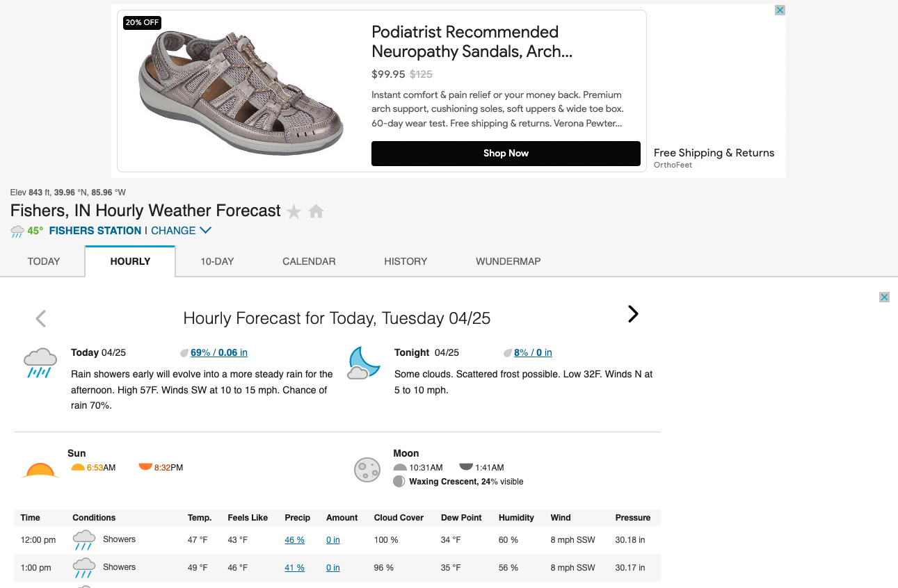Open the 69% / 0.06 in precipitation link
Screen dimensions: 898x588
click(218, 352)
